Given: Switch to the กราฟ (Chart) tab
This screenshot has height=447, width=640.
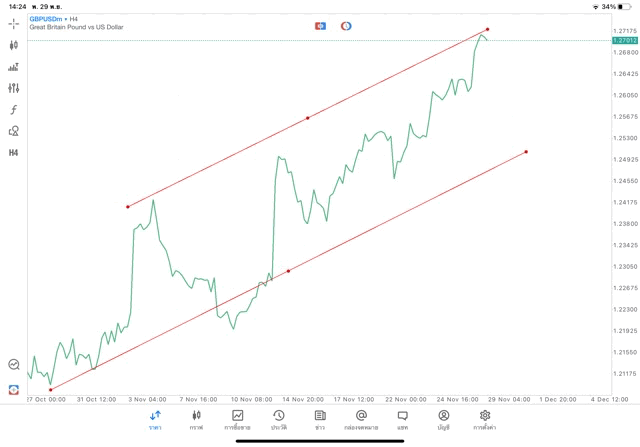Looking at the screenshot, I should tap(196, 419).
